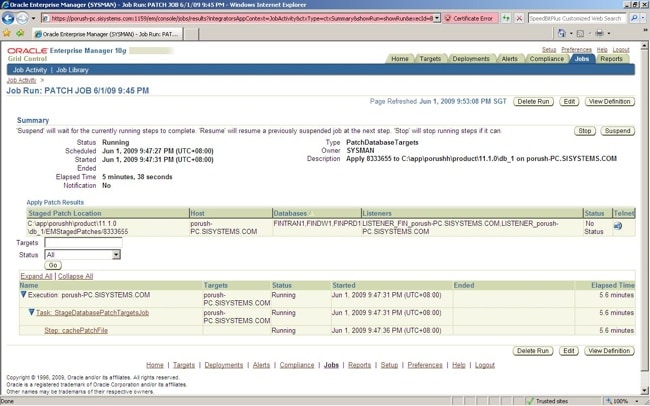The height and width of the screenshot is (406, 650).
Task: Click into the Targets filter text field
Action: [x=83, y=243]
